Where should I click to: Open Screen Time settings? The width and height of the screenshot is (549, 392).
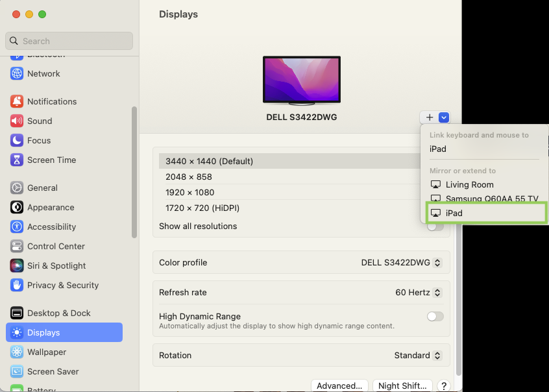(52, 160)
